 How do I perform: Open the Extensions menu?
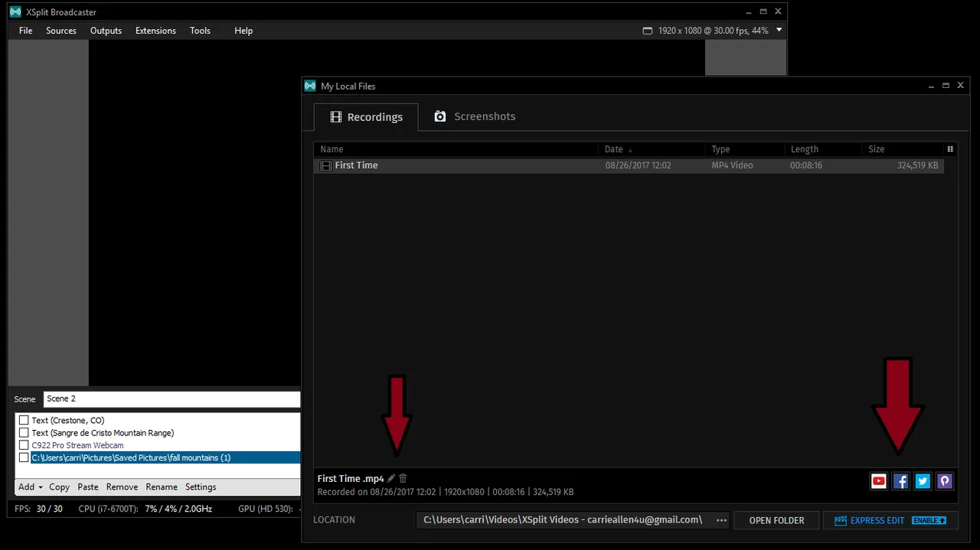coord(155,31)
